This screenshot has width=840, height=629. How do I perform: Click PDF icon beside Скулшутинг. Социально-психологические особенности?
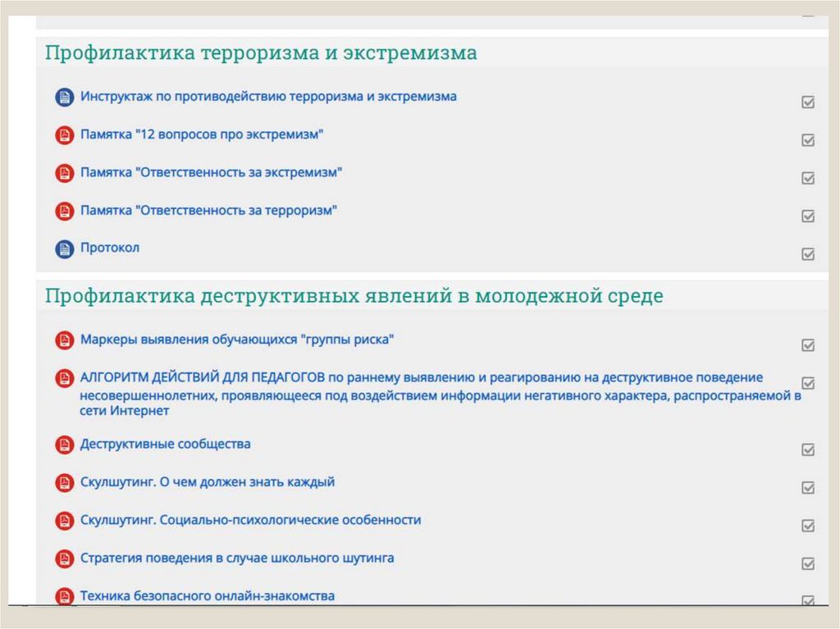tap(64, 521)
